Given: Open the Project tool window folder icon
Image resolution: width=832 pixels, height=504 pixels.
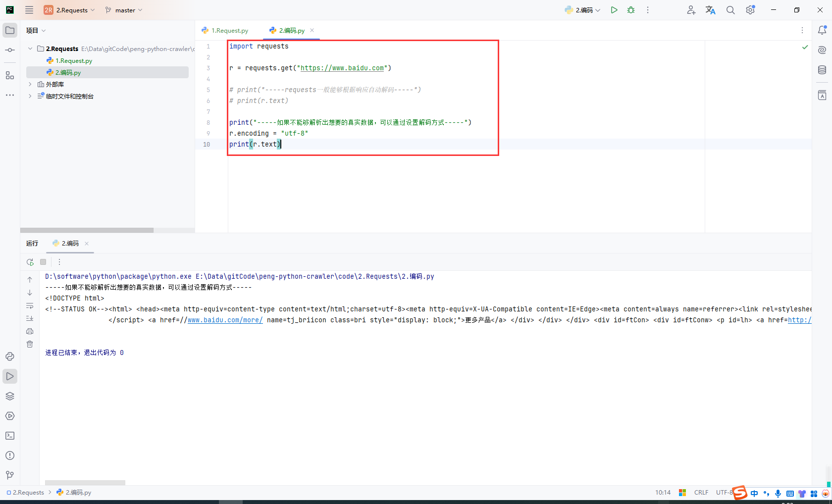Looking at the screenshot, I should (10, 30).
